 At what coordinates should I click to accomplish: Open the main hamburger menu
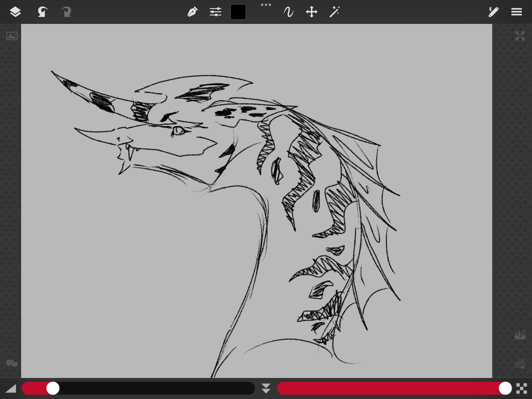click(517, 12)
